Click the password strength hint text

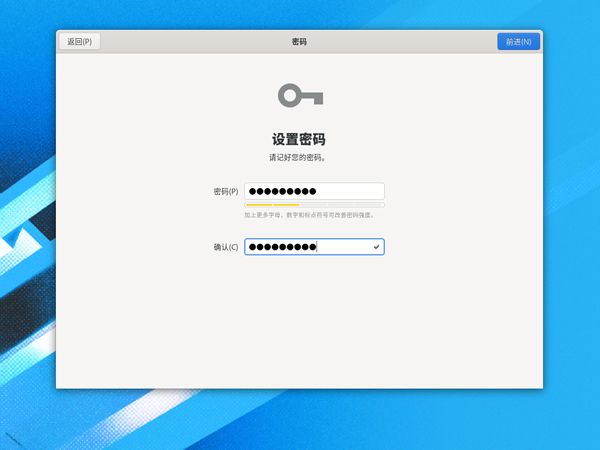click(309, 215)
